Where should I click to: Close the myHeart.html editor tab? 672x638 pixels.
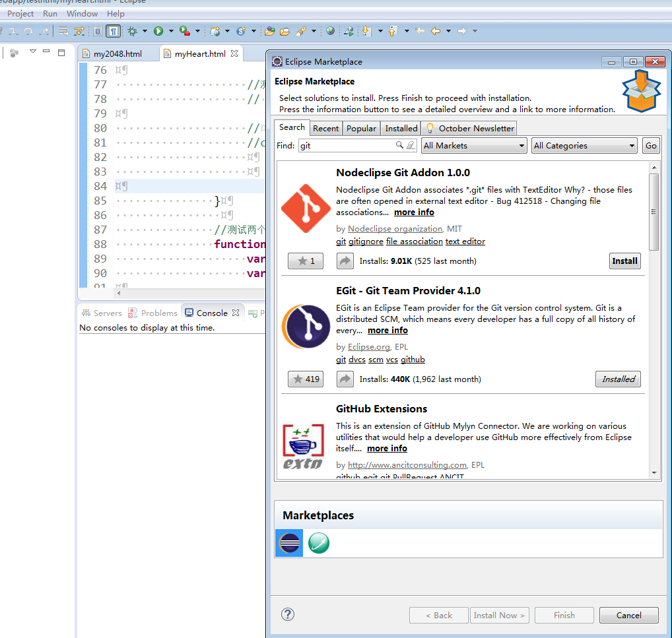(x=234, y=53)
